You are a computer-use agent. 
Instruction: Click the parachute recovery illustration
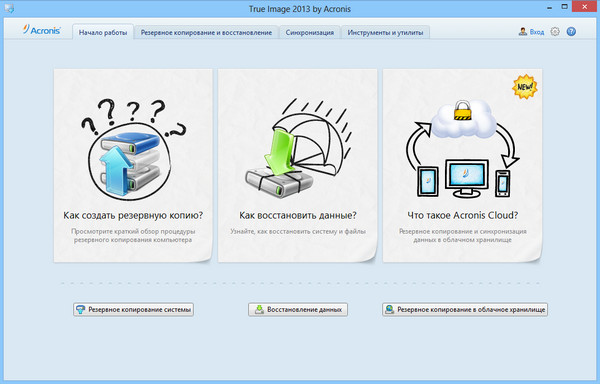pyautogui.click(x=298, y=148)
